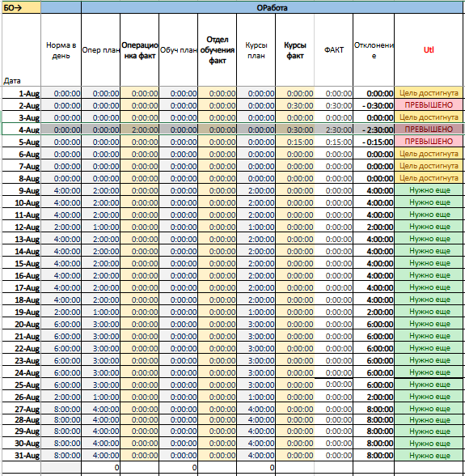
Task: Click the Опер план header cell
Action: point(101,50)
